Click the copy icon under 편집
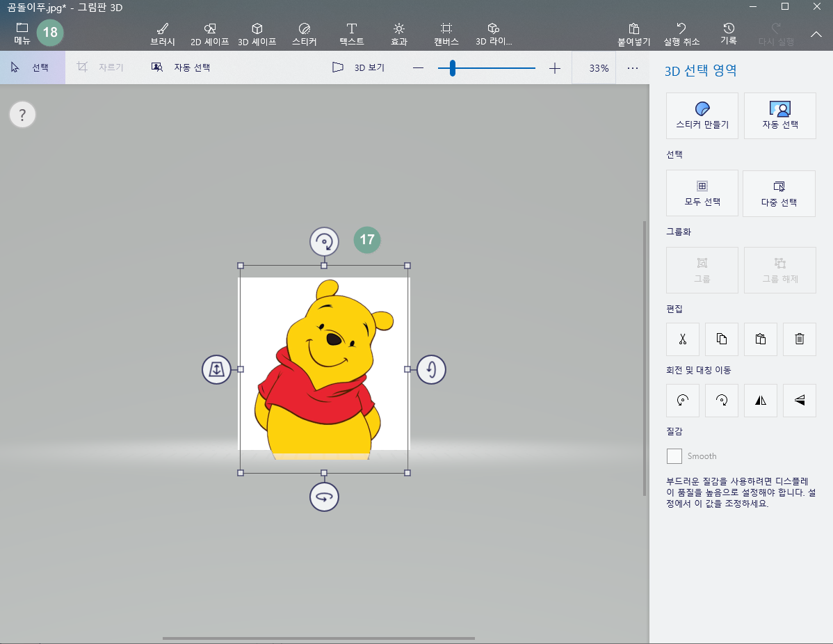Image resolution: width=833 pixels, height=644 pixels. [722, 339]
